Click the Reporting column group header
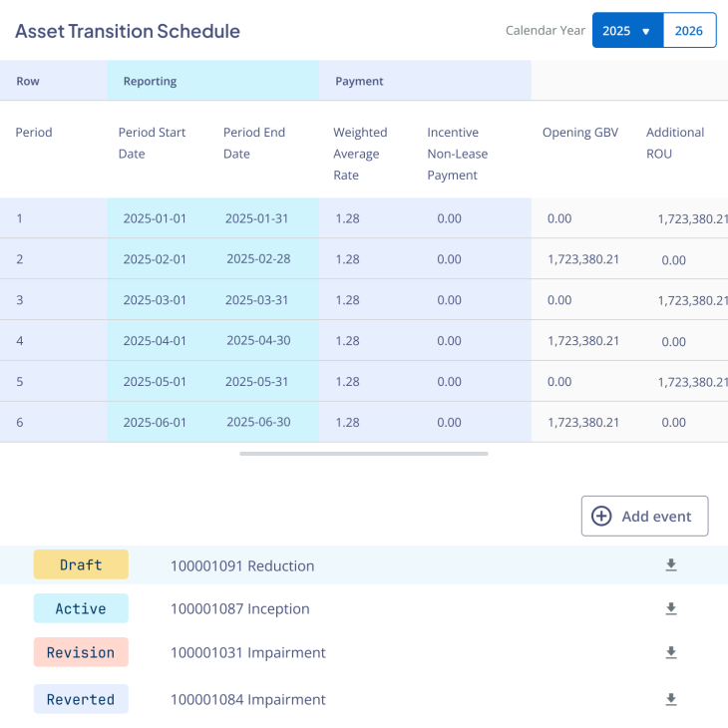This screenshot has height=728, width=728. coord(213,81)
